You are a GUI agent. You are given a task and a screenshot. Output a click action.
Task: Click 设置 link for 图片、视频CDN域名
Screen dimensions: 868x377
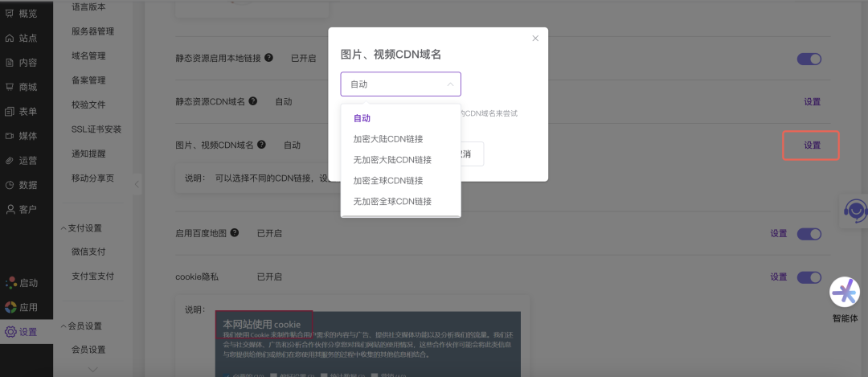812,145
